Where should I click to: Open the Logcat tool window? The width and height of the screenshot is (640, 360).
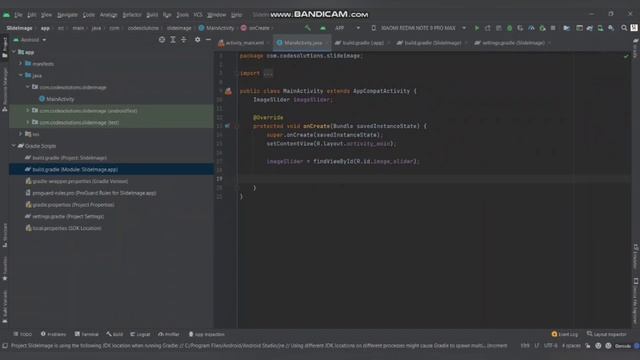pyautogui.click(x=140, y=334)
